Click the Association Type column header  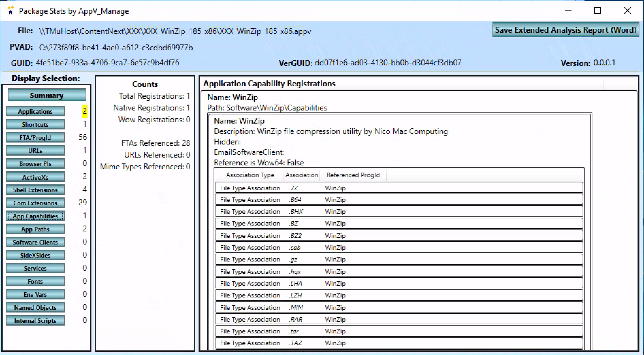point(250,175)
